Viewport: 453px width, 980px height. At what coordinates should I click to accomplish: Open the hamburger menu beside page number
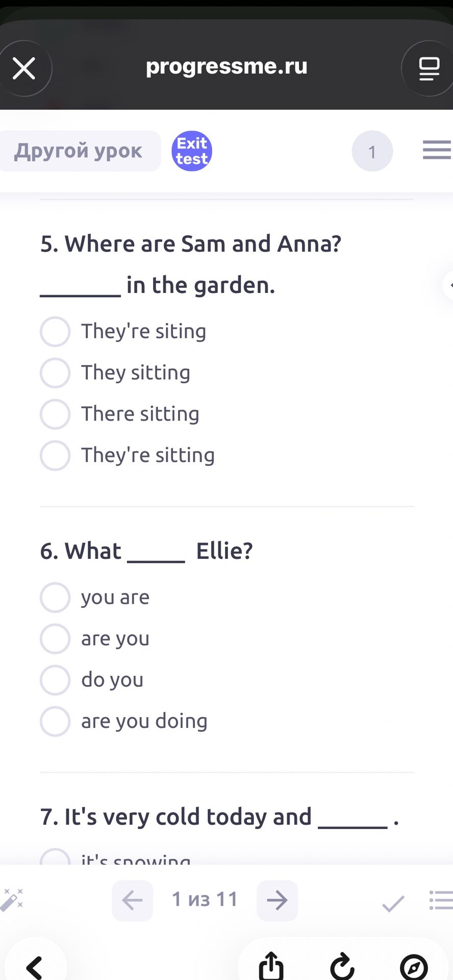coord(437,150)
